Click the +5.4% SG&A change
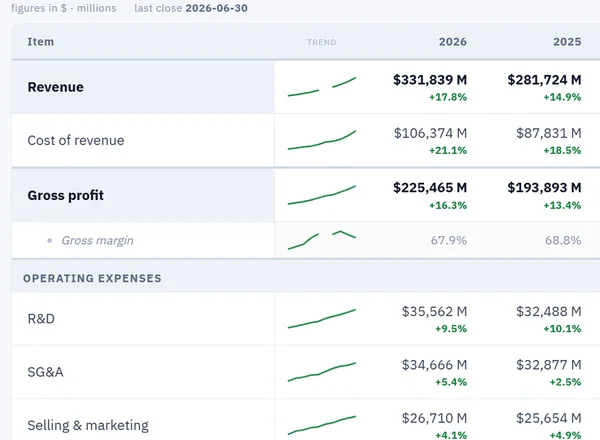This screenshot has width=600, height=440. tap(451, 382)
